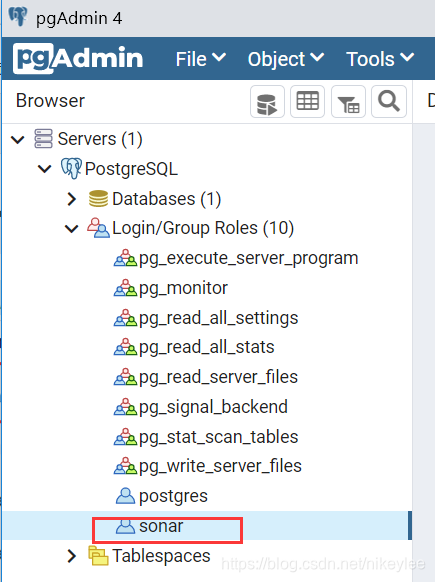
Task: Select pg_monitor role text
Action: [x=183, y=288]
